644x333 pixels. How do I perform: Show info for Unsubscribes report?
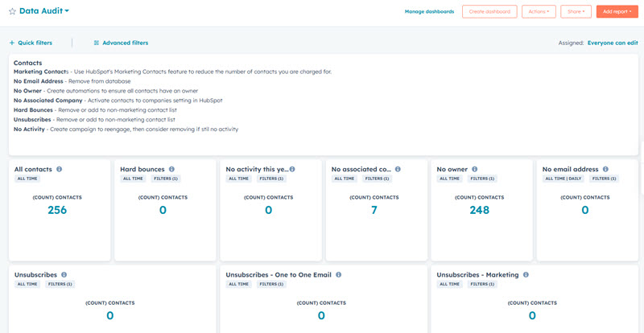pos(64,275)
